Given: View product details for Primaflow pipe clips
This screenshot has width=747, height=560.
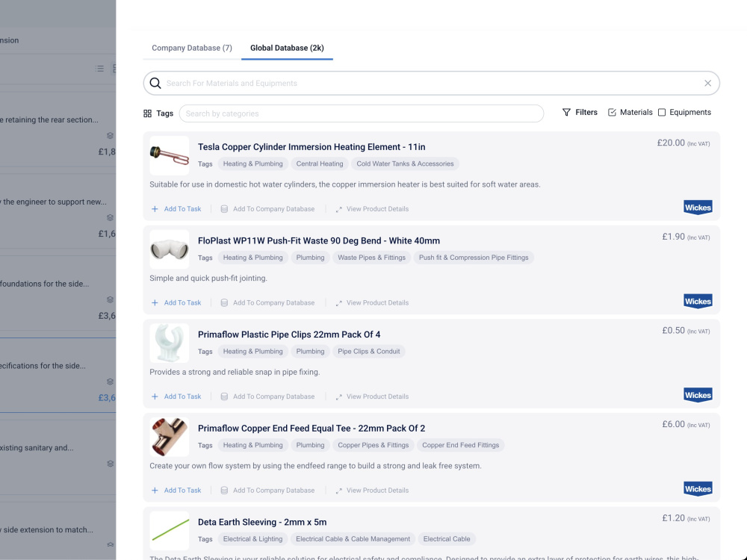Looking at the screenshot, I should [x=372, y=396].
